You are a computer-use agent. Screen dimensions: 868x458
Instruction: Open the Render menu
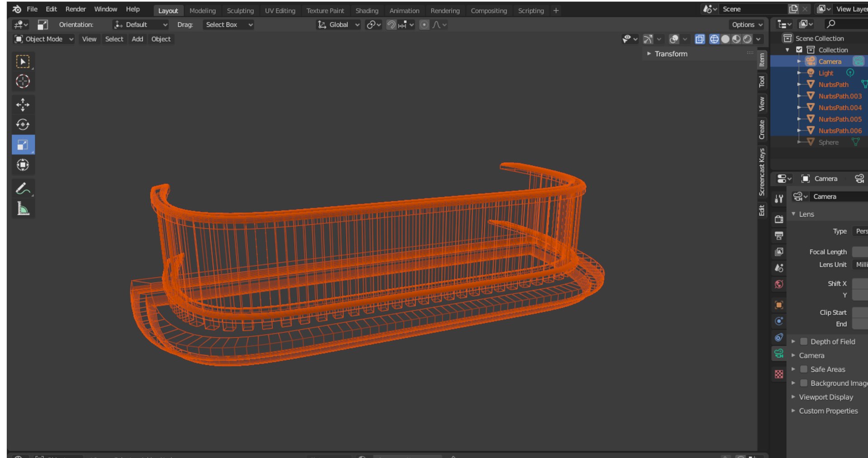click(75, 9)
